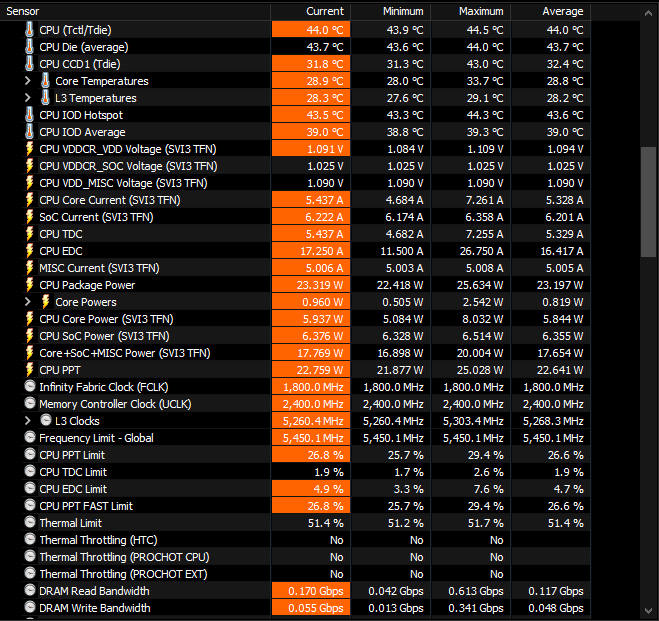659x621 pixels.
Task: Click lightning icon next to CPU Package Power
Action: coord(29,285)
